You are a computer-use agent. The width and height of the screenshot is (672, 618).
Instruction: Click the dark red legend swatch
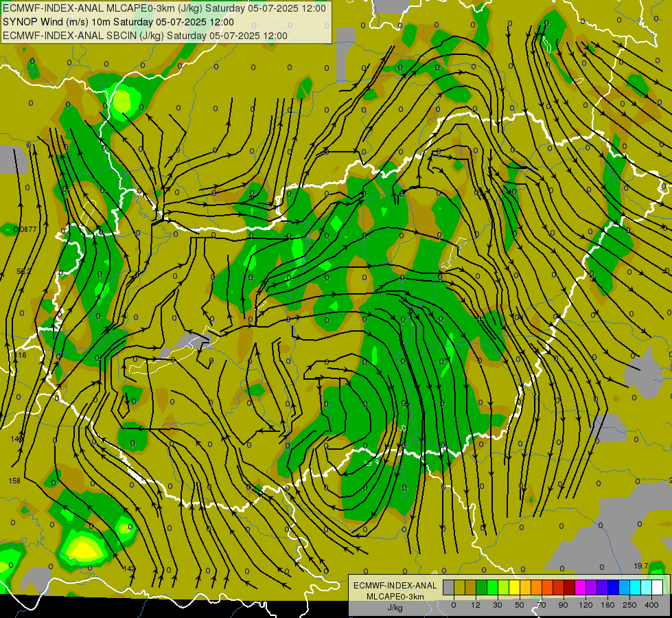569,587
